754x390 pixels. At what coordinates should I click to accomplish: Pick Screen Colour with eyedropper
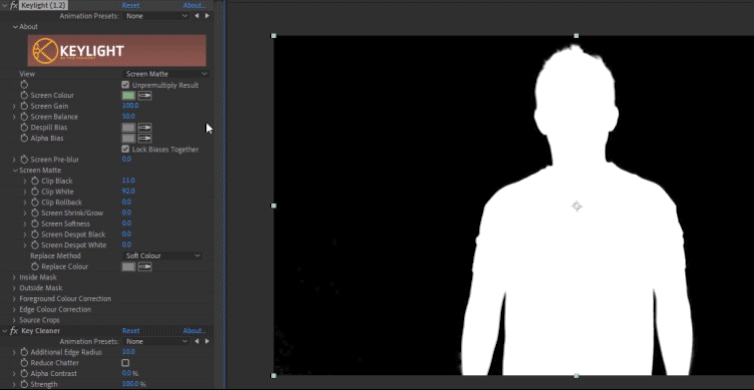pos(145,96)
